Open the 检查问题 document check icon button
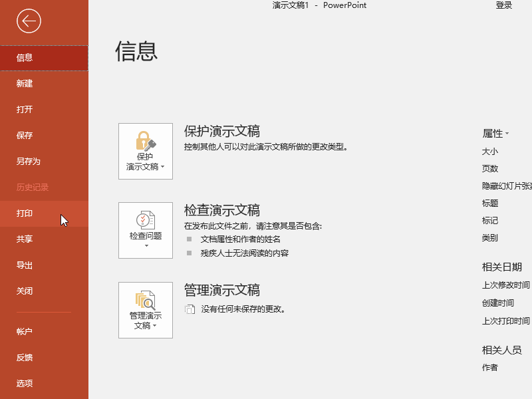The image size is (532, 399). [146, 231]
